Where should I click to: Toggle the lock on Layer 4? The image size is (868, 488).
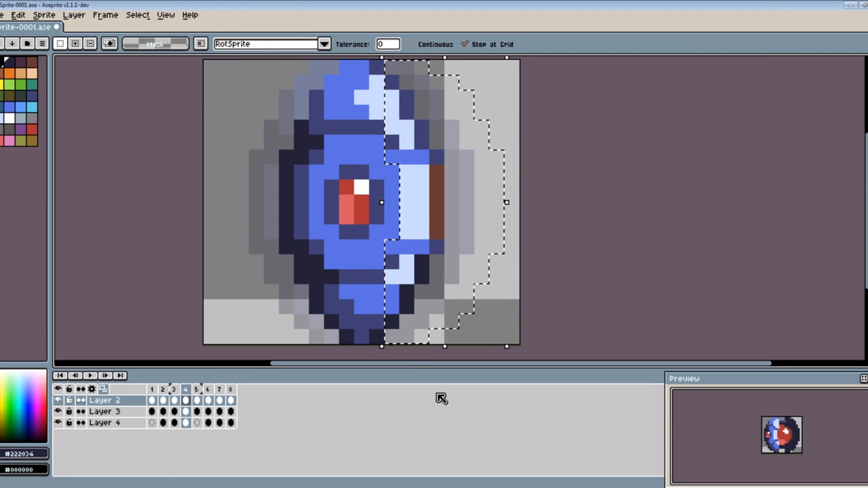click(x=69, y=422)
